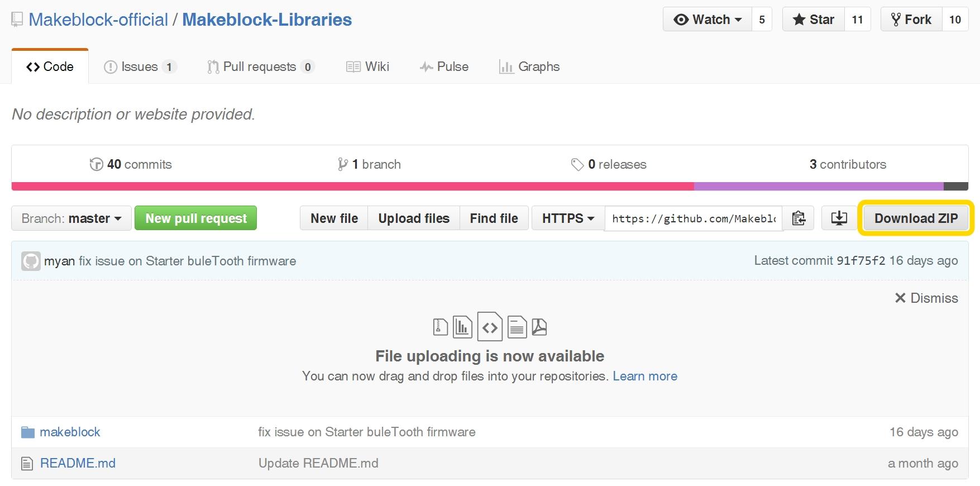View the 3 contributors list
Screen dimensions: 980x486
[848, 164]
